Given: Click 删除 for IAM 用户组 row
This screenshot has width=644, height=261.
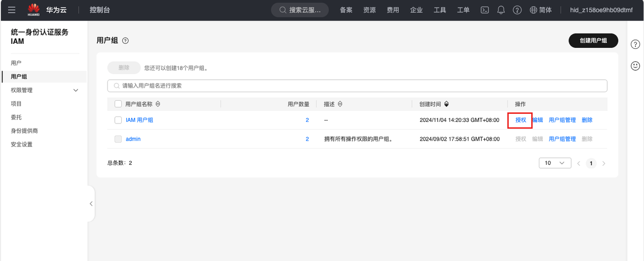Looking at the screenshot, I should point(587,120).
